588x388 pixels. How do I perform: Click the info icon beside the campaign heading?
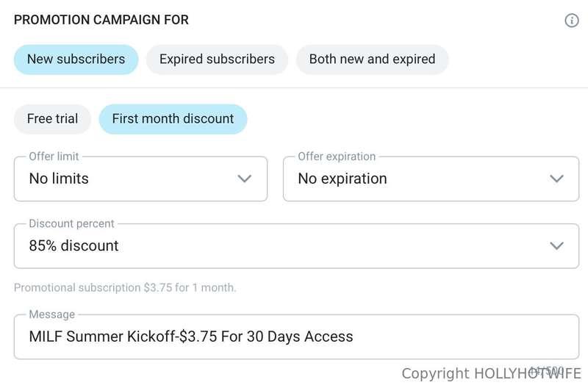pos(572,21)
